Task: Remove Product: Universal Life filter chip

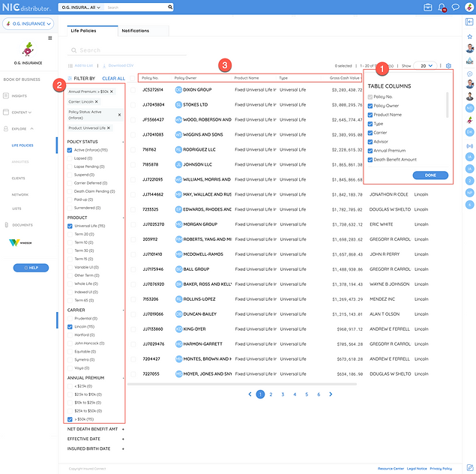Action: coord(109,127)
